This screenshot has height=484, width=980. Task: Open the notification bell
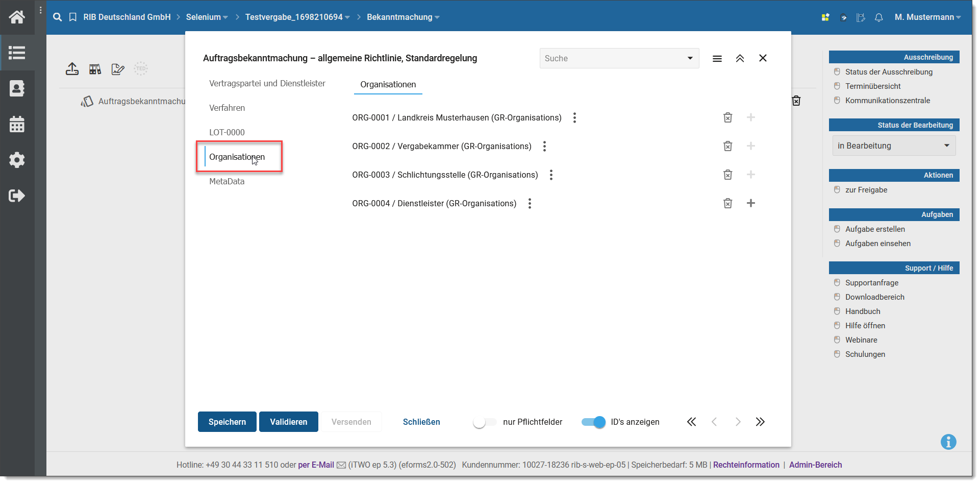click(878, 17)
